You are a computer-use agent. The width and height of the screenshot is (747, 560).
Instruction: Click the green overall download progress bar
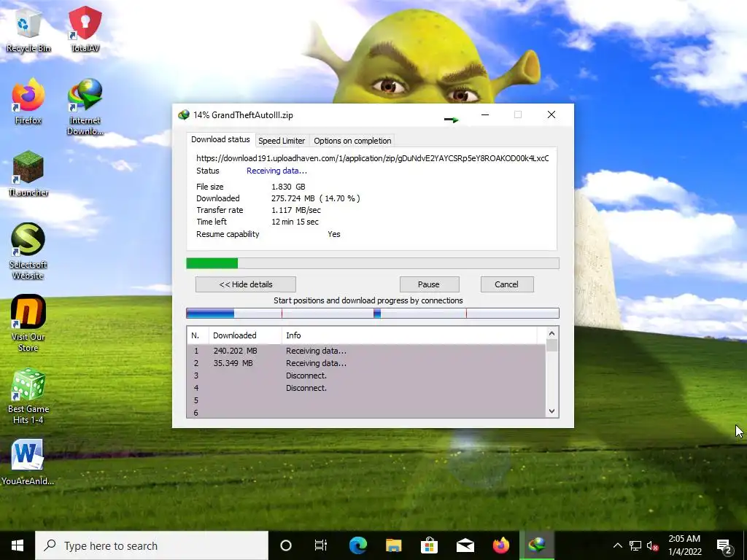point(373,263)
